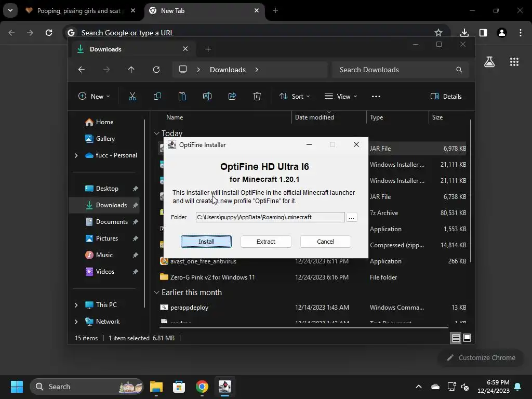Viewport: 532px width, 399px height.
Task: Click the Share icon in the Explorer toolbar
Action: tap(232, 96)
